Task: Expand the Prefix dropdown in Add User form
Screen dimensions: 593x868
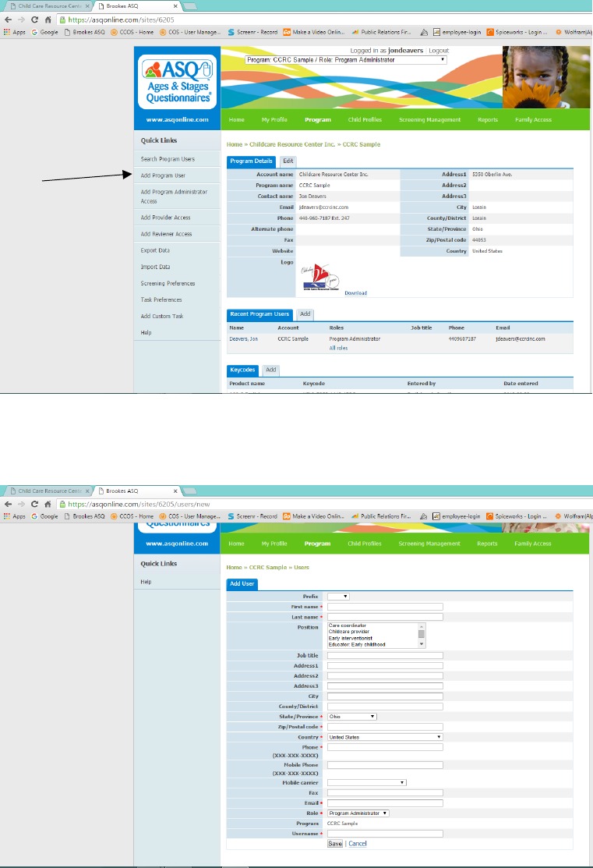Action: (338, 597)
